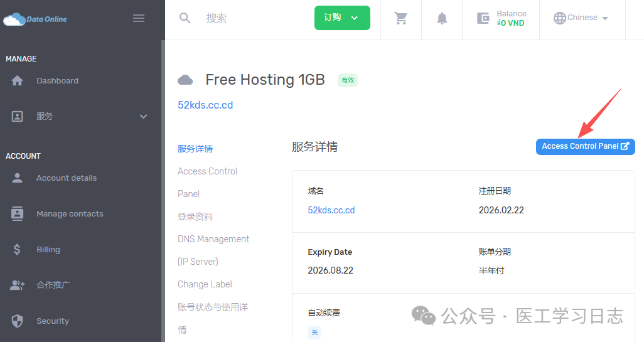Click the sidebar vertical scrollbar
The image size is (644, 342).
point(163,191)
